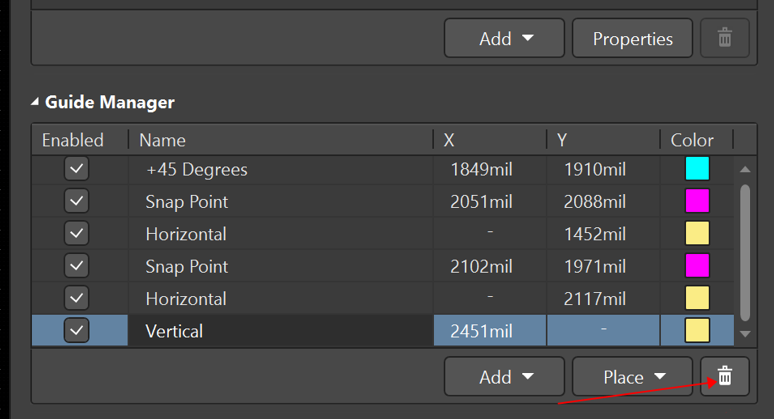The height and width of the screenshot is (419, 774).
Task: Toggle the first Horizontal guide checkbox
Action: [77, 234]
